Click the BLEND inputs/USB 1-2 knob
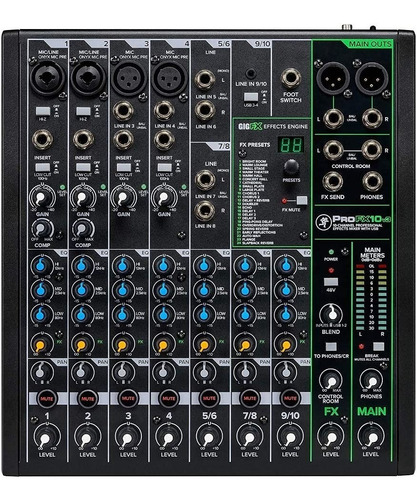Image resolution: width=417 pixels, height=500 pixels. click(x=331, y=314)
